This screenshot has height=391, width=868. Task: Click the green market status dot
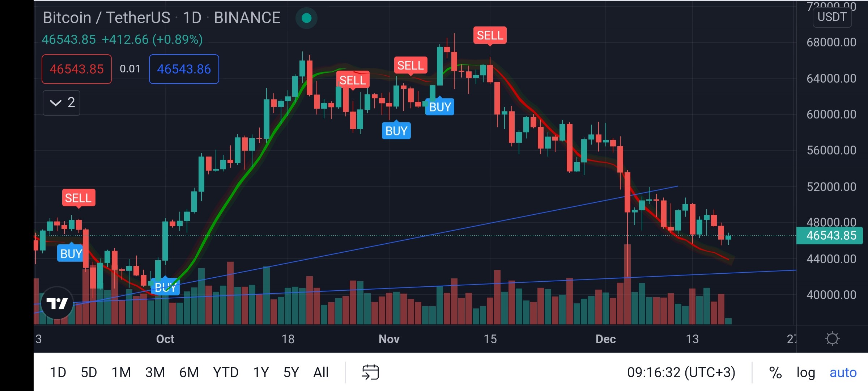pos(306,18)
